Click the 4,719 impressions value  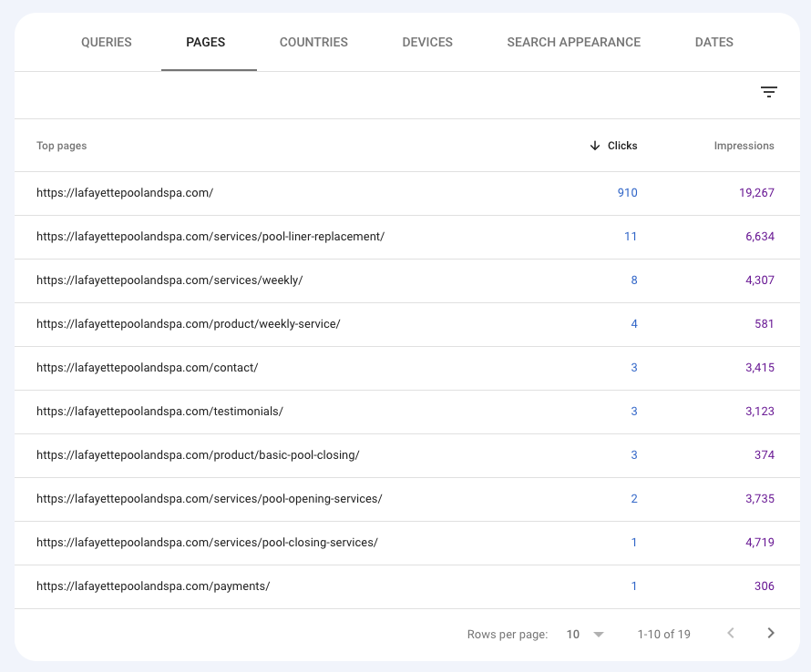760,543
